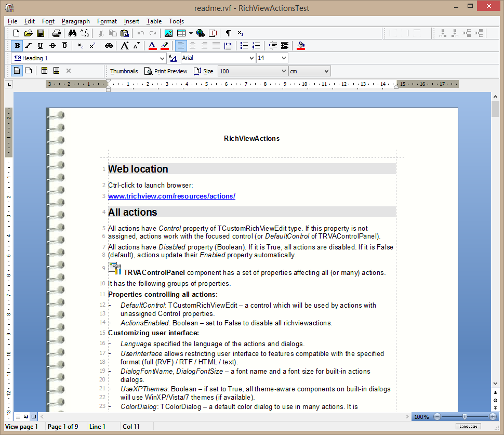Decrease paragraph indent
Image resolution: width=504 pixels, height=435 pixels.
273,46
